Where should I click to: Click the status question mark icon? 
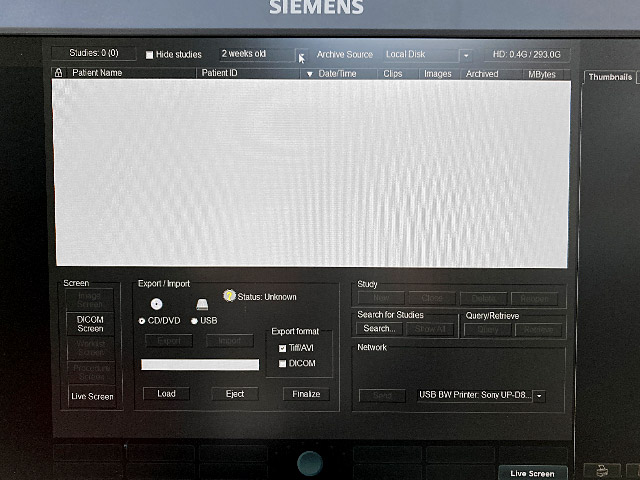click(x=229, y=296)
